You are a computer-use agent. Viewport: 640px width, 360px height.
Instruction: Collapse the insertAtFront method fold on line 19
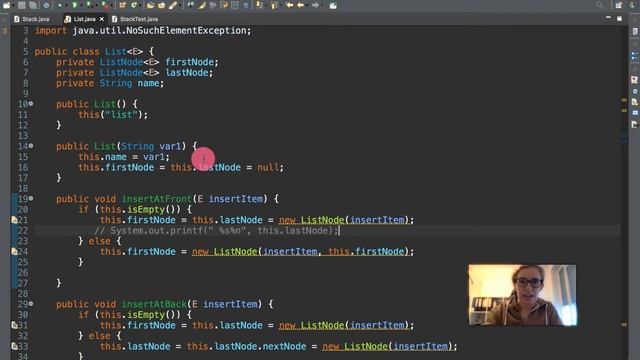tap(31, 198)
